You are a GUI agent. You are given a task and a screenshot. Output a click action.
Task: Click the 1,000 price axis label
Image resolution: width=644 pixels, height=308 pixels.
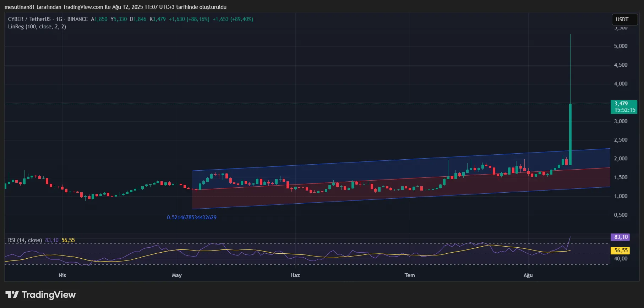[x=621, y=196]
